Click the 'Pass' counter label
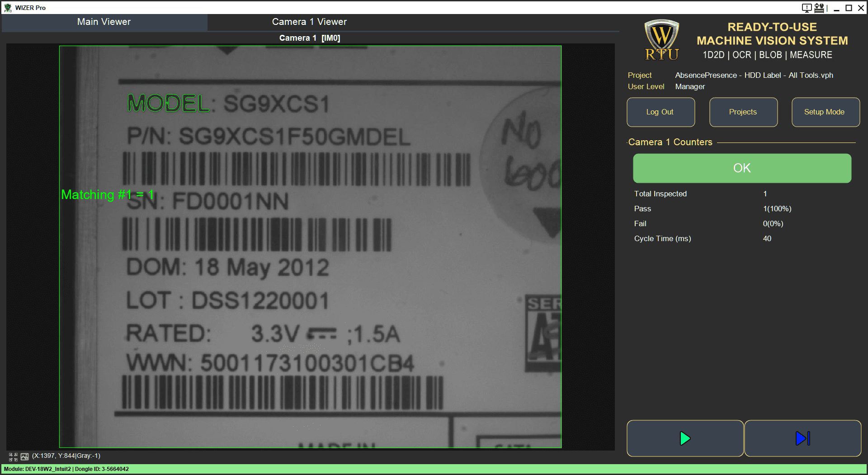Image resolution: width=868 pixels, height=475 pixels. (642, 209)
